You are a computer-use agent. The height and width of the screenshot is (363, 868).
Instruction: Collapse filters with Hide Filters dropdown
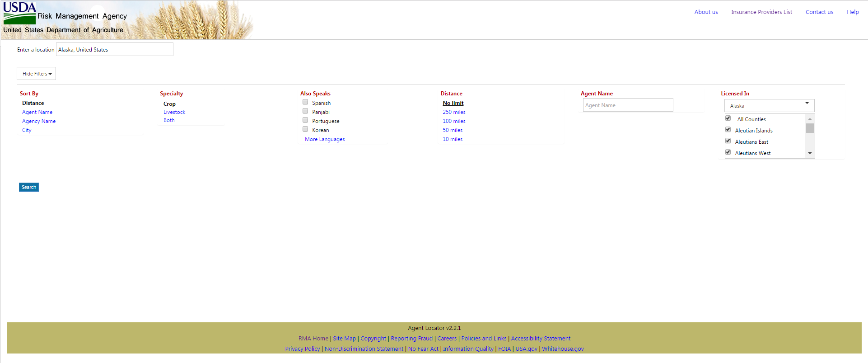pos(36,74)
